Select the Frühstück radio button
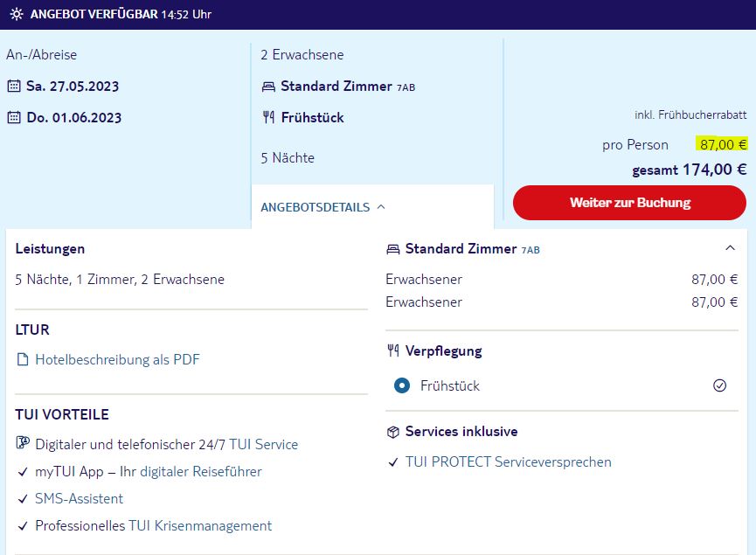This screenshot has width=756, height=555. click(402, 385)
